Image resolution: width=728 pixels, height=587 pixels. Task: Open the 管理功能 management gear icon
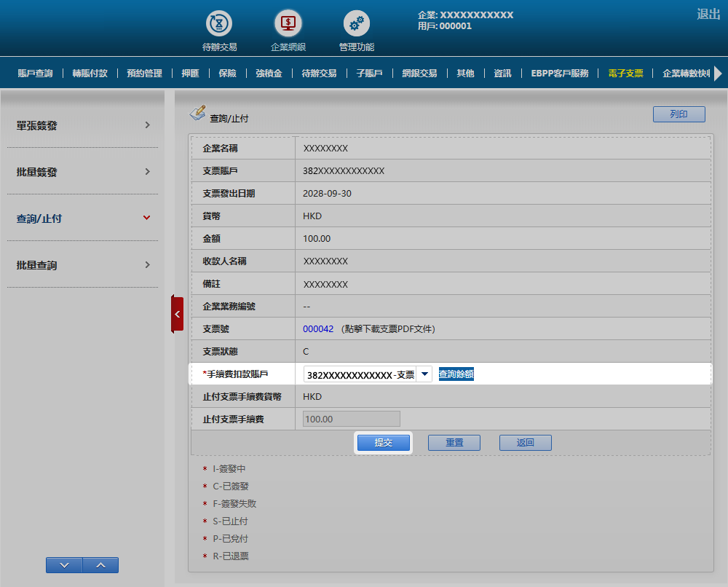[x=356, y=24]
